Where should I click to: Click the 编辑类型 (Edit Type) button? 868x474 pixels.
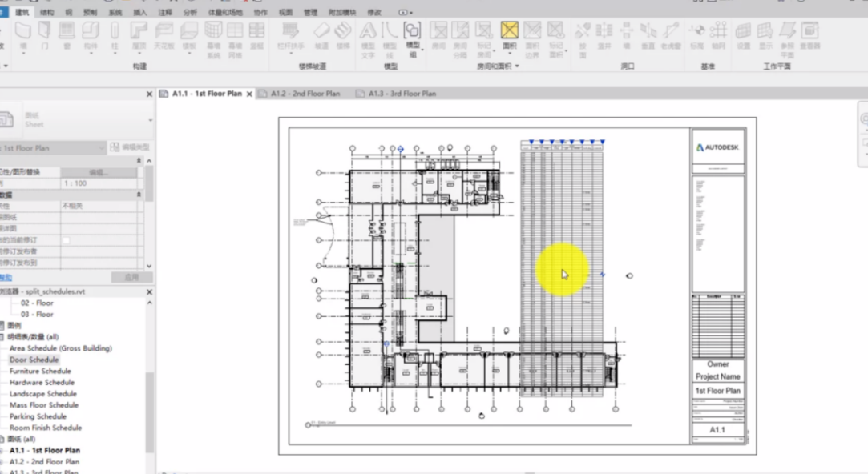click(130, 147)
